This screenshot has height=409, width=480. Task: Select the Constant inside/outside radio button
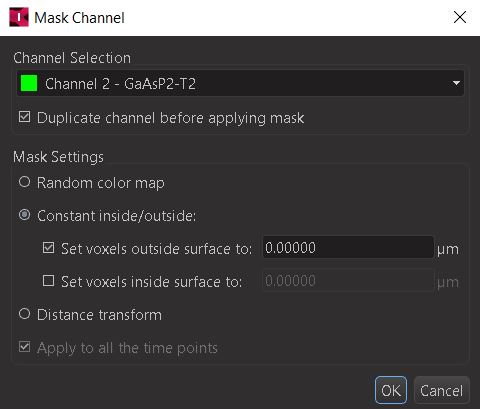click(x=25, y=215)
